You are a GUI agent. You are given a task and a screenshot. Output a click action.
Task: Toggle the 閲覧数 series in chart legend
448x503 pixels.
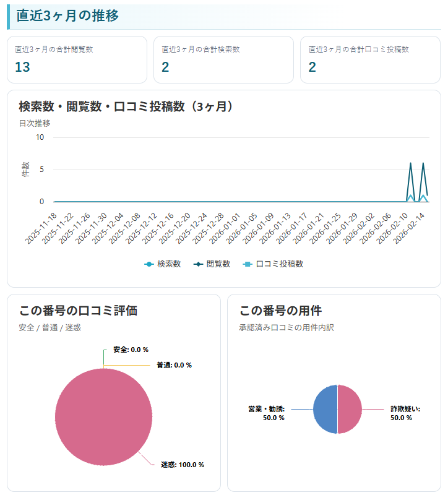pos(212,264)
